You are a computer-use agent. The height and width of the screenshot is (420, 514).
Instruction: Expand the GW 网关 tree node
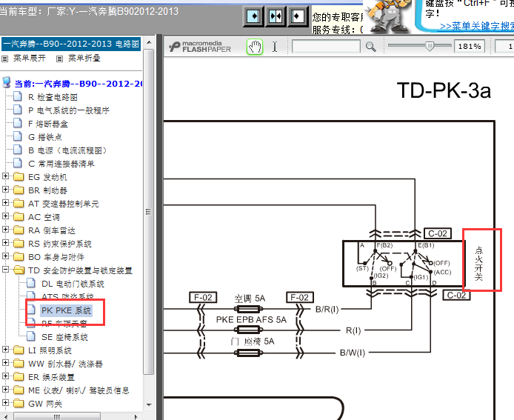click(5, 403)
